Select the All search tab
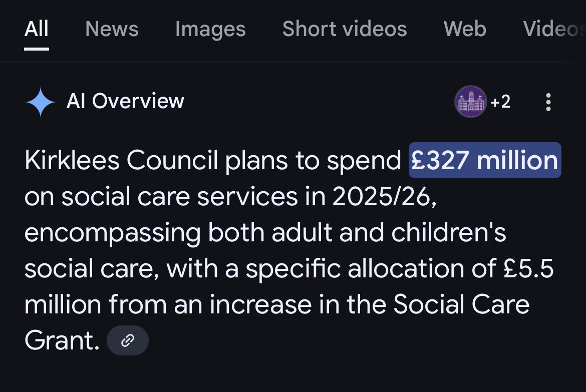Screen dimensions: 586x392 click(x=37, y=29)
